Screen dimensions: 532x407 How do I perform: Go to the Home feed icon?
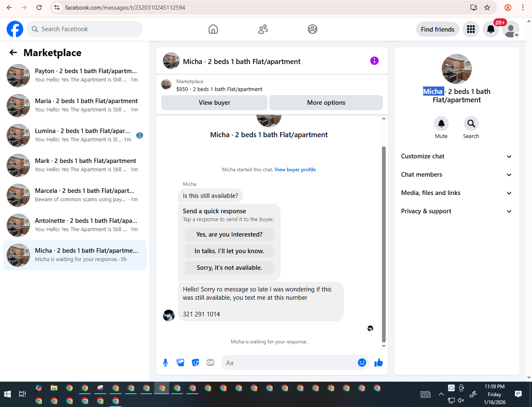pos(213,29)
